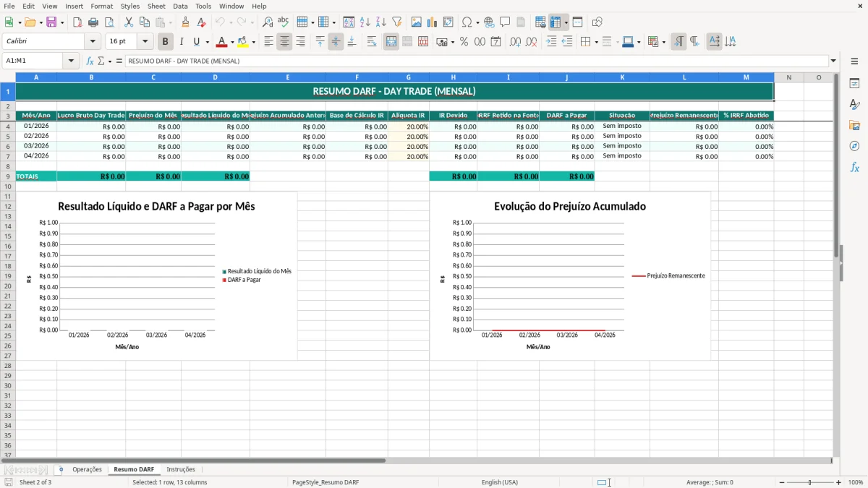
Task: Click the Print icon
Action: click(x=93, y=22)
